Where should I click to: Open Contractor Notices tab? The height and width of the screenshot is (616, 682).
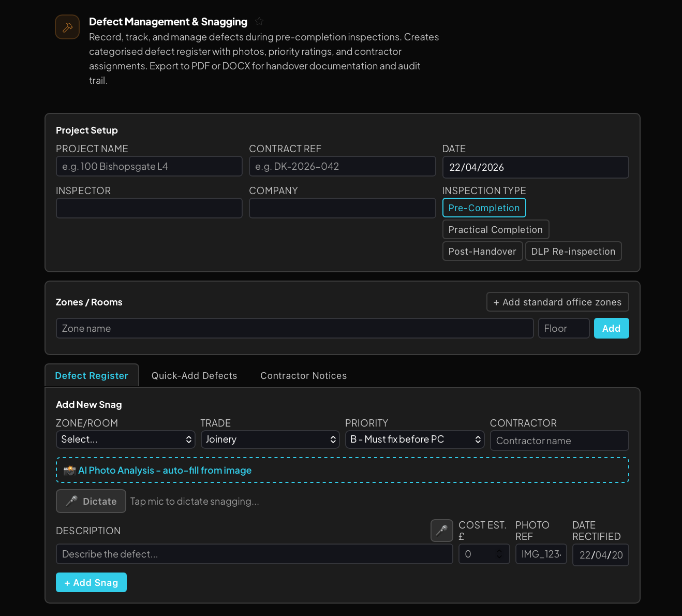[304, 375]
